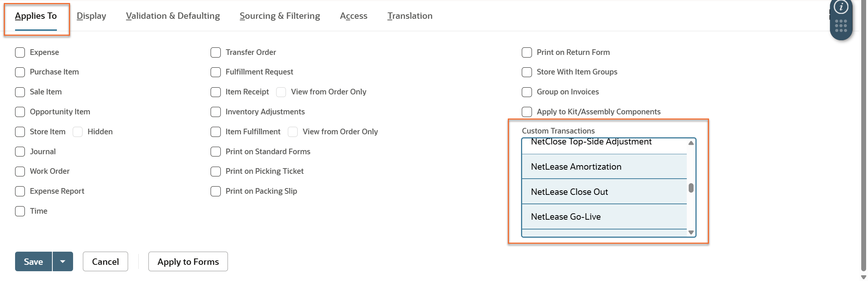Click the Cancel button
868x281 pixels.
tap(105, 261)
